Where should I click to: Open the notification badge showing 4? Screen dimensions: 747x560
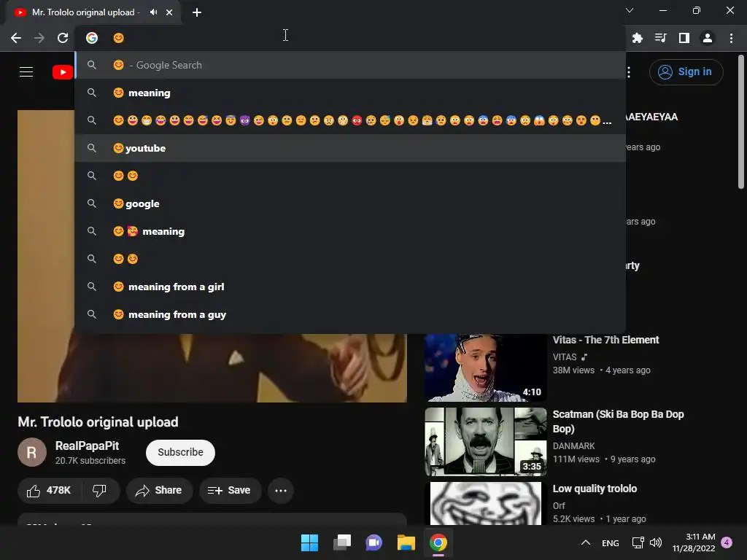click(x=727, y=542)
